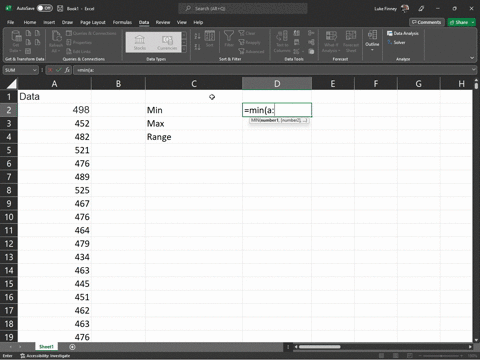Open Queries & Connections pane
Image resolution: width=480 pixels, height=360 pixels.
pos(91,33)
